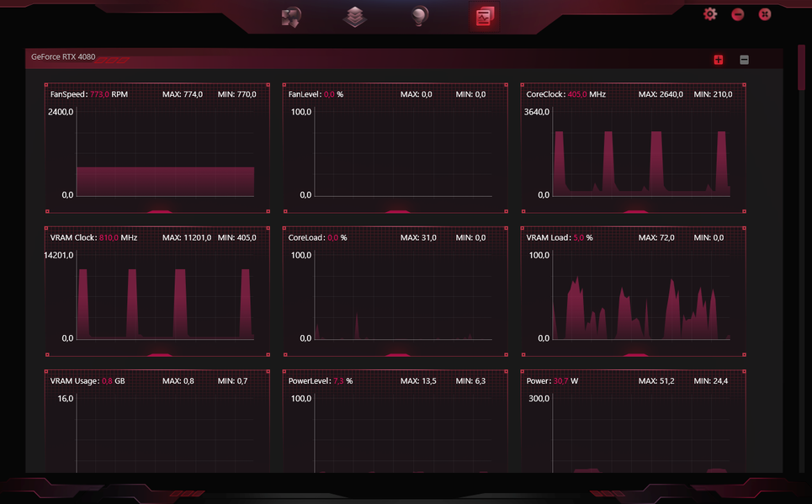Click the VRAM Clock graph area

165,296
